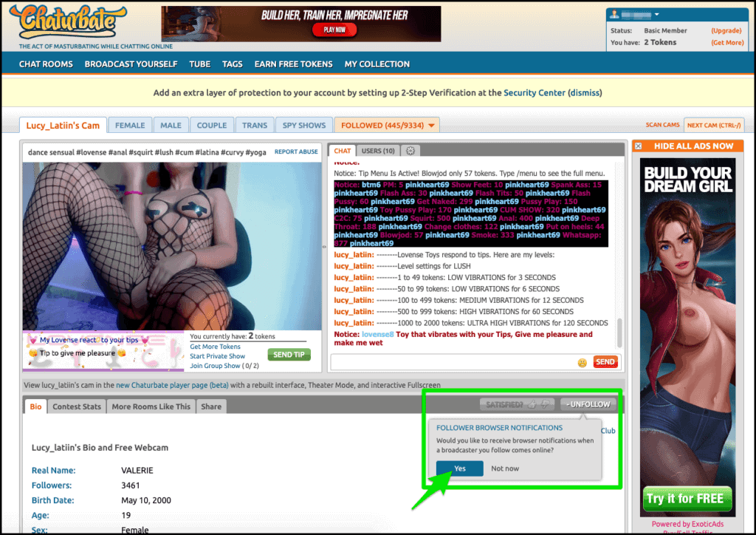
Task: Click the 'Followers:' label in bio
Action: pyautogui.click(x=52, y=485)
